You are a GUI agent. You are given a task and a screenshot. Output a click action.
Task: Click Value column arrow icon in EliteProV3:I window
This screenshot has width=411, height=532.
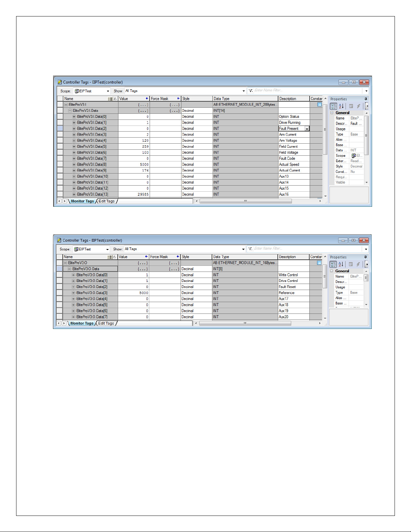[147, 98]
